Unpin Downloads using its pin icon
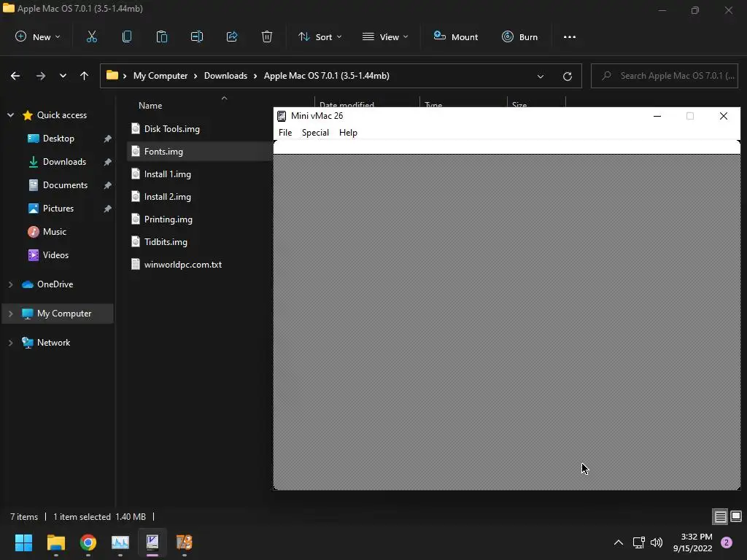The height and width of the screenshot is (560, 747). (108, 162)
